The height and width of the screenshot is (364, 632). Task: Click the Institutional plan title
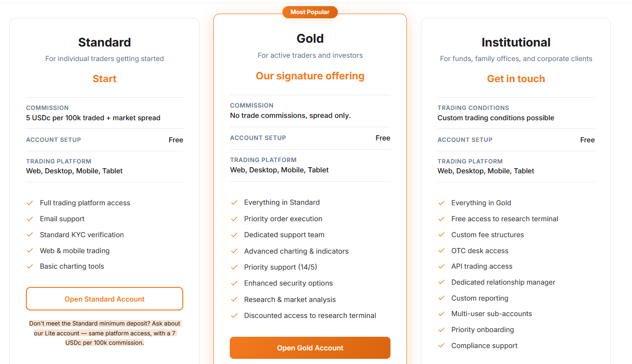click(516, 42)
